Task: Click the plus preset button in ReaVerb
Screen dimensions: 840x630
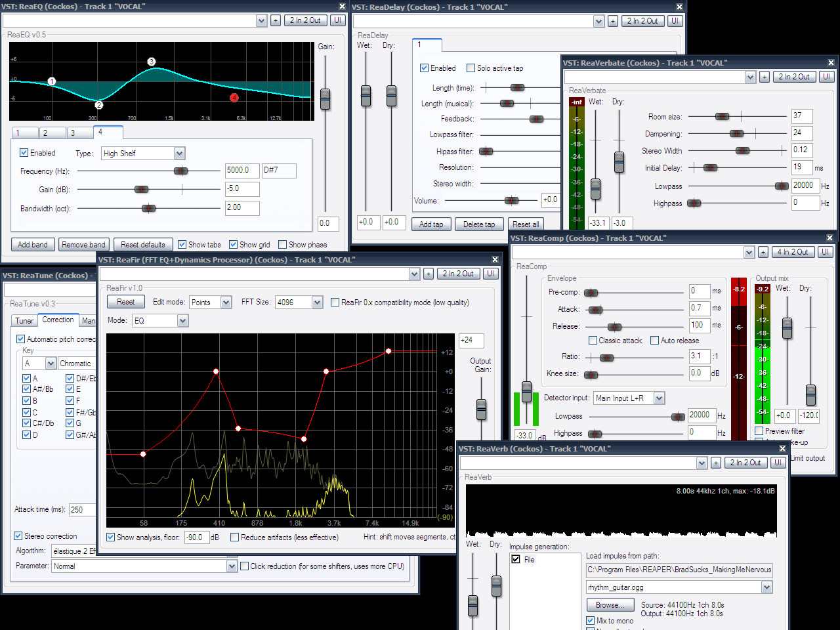Action: point(716,463)
